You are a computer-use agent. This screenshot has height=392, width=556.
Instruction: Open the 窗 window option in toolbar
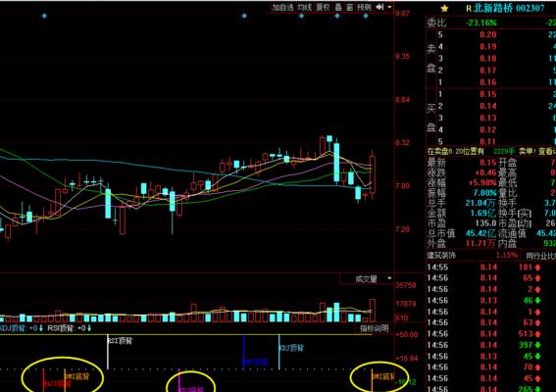pos(350,7)
